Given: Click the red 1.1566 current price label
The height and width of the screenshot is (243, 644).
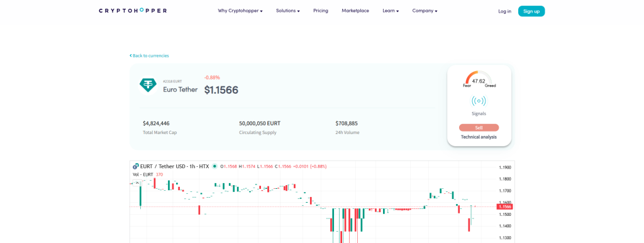Looking at the screenshot, I should [505, 207].
